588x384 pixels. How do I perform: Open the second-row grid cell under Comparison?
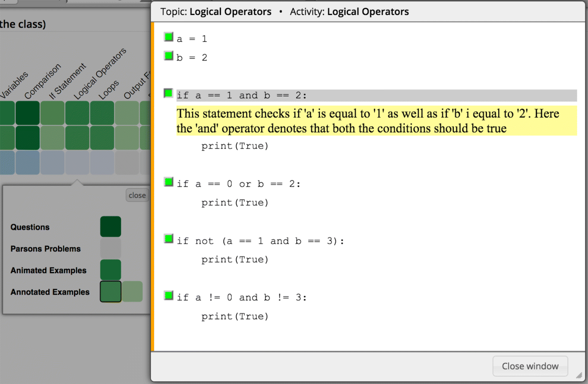pos(28,138)
